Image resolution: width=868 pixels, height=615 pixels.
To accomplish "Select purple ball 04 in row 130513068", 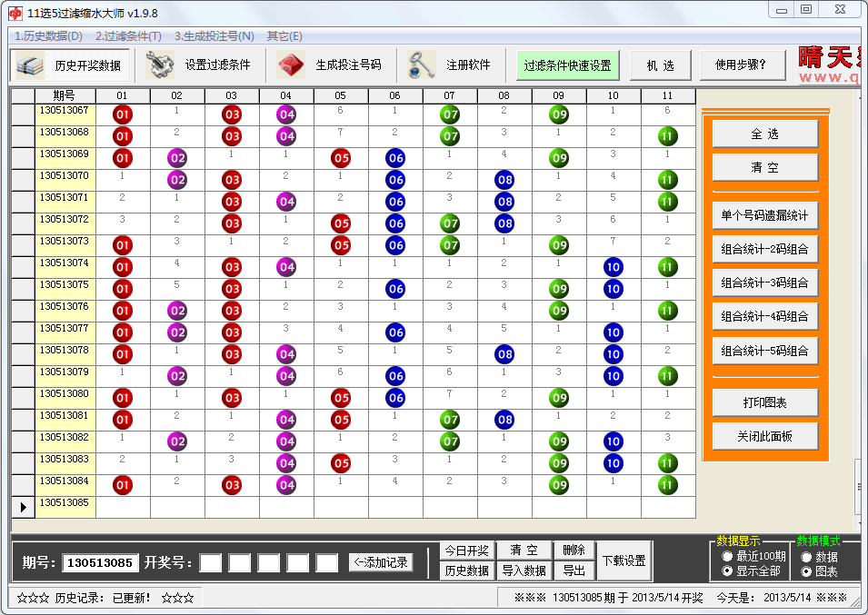I will click(286, 136).
